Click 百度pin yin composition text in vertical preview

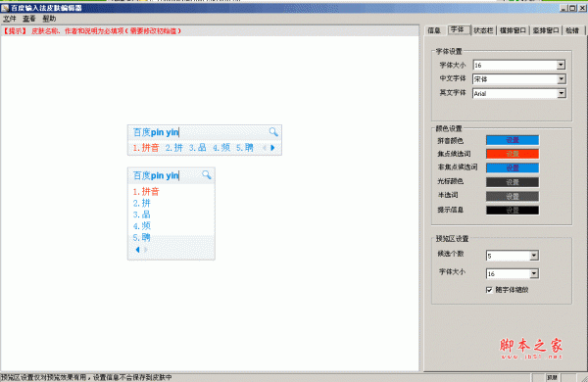[156, 175]
